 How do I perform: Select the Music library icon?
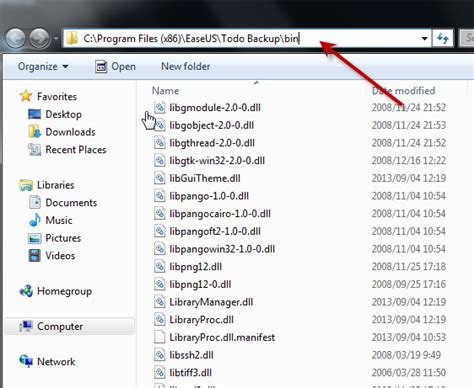click(35, 220)
